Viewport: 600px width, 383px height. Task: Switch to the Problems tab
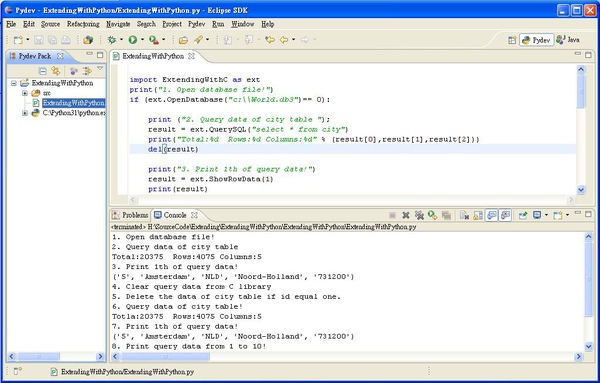[x=130, y=215]
